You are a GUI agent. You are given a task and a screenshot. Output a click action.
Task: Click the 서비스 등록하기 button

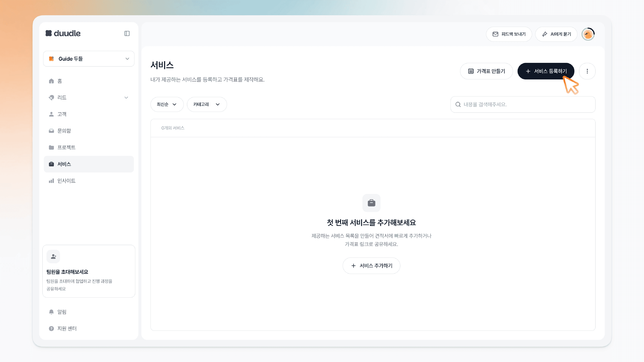pos(546,71)
